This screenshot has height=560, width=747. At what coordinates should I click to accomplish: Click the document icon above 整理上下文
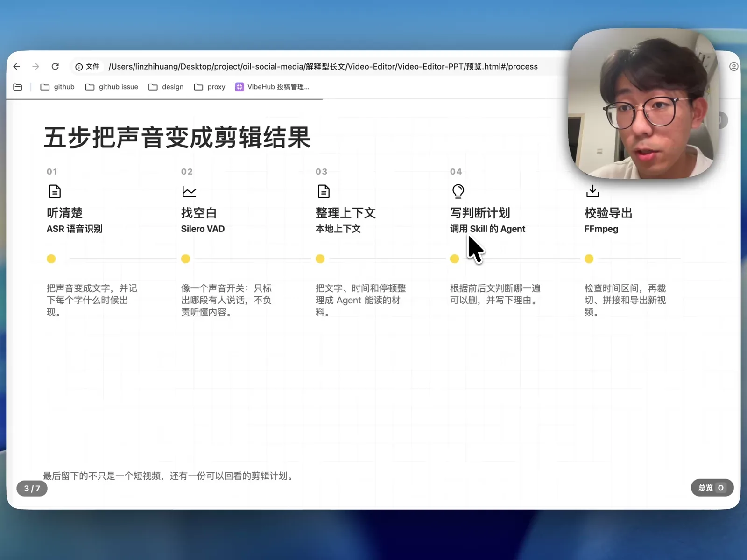point(324,191)
